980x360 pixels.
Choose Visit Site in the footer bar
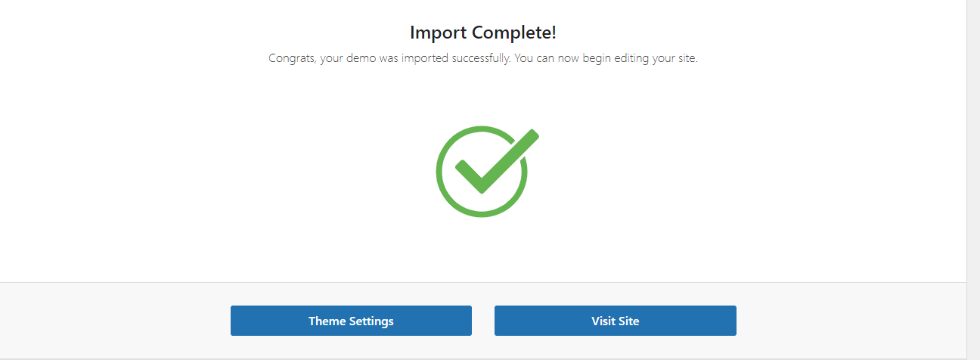(x=615, y=321)
